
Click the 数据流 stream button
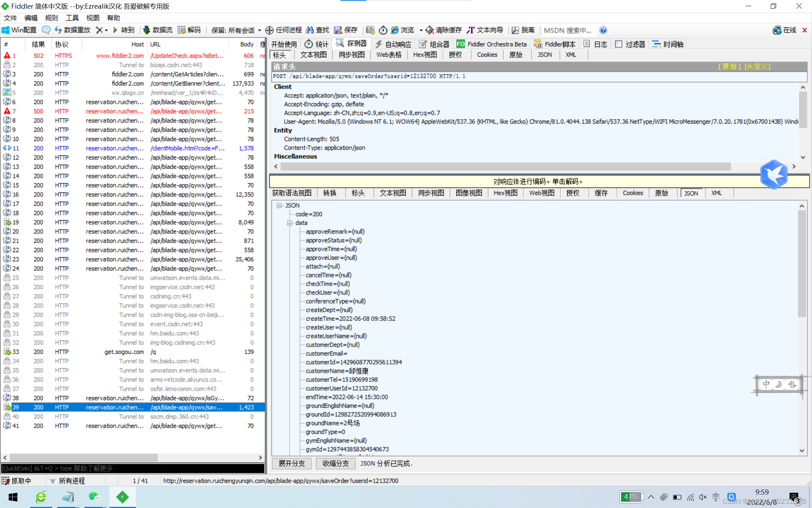(158, 30)
